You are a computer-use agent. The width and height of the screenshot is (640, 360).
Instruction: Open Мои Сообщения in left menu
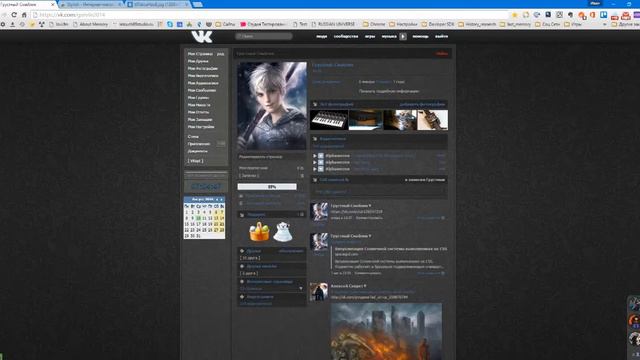tap(202, 90)
